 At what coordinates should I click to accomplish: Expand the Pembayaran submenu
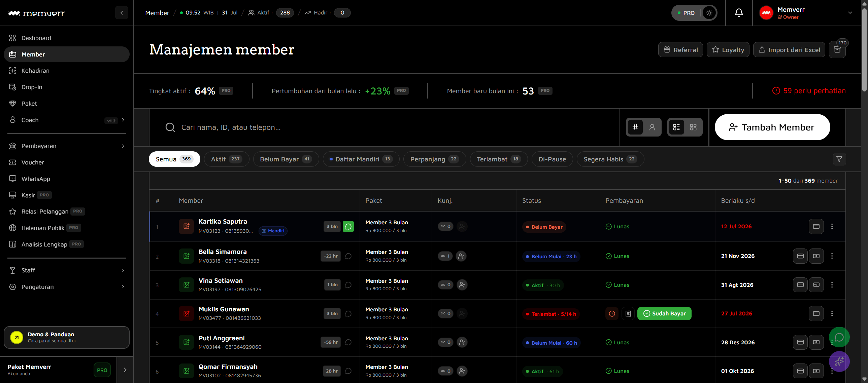tap(123, 146)
